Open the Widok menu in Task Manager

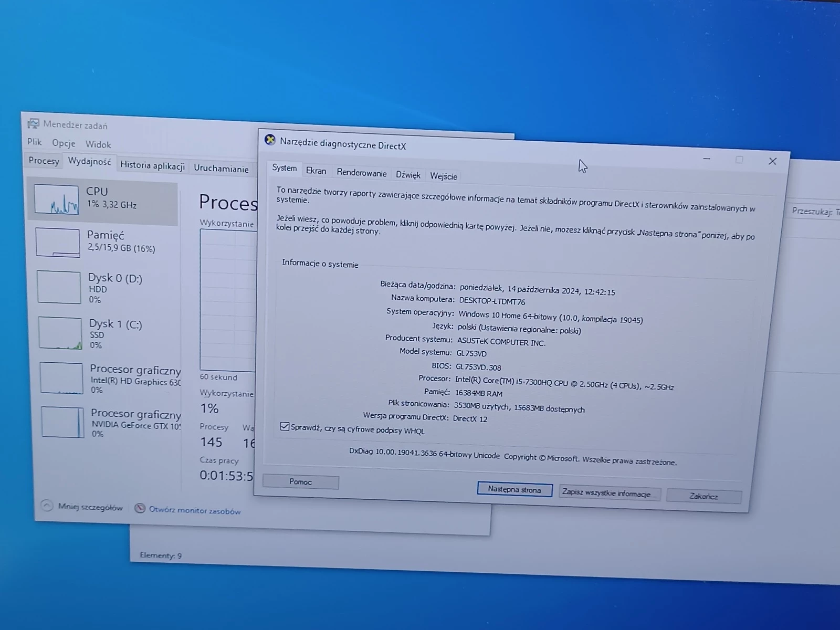coord(98,144)
